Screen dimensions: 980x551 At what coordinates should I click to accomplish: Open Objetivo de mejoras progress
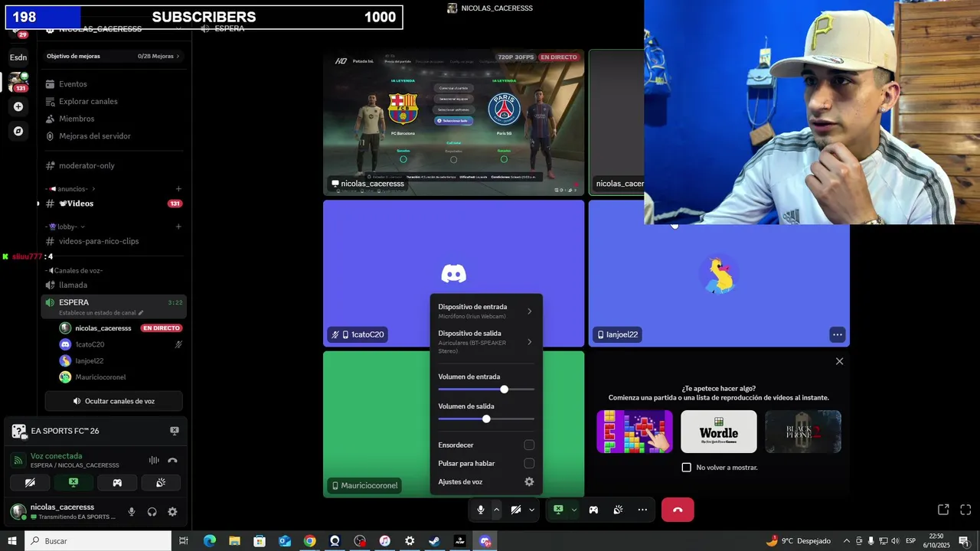113,56
